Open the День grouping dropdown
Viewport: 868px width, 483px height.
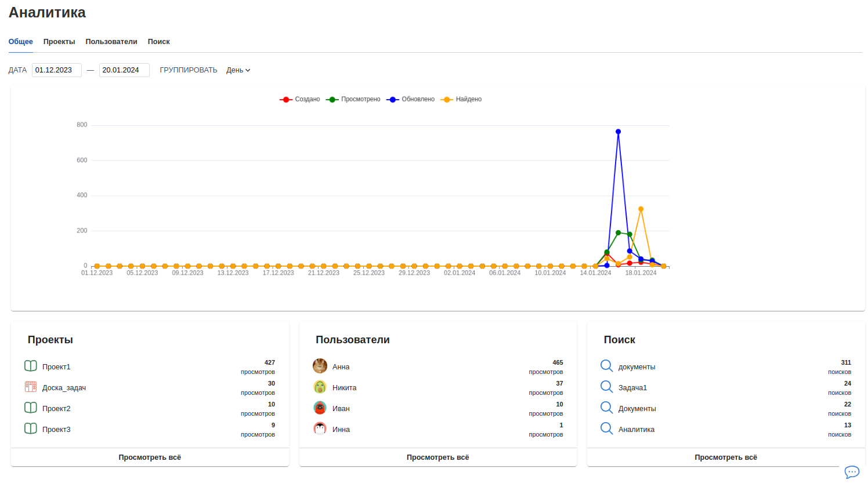tap(238, 70)
